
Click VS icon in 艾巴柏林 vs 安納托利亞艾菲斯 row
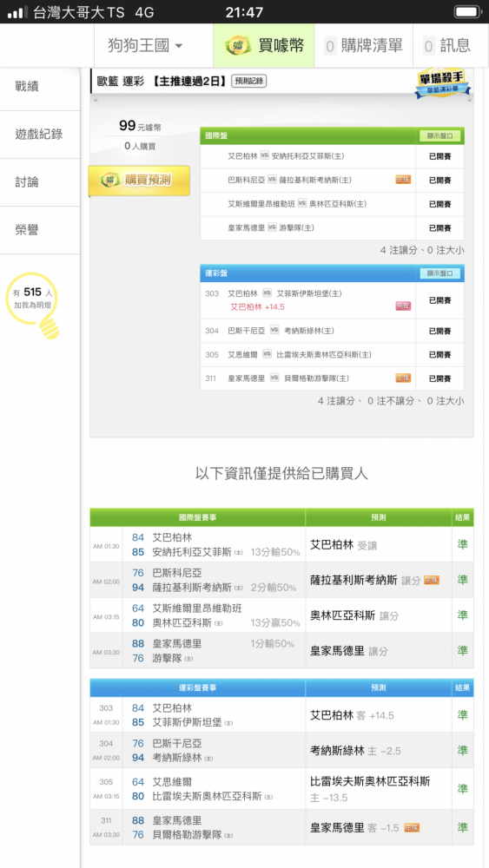click(x=264, y=156)
